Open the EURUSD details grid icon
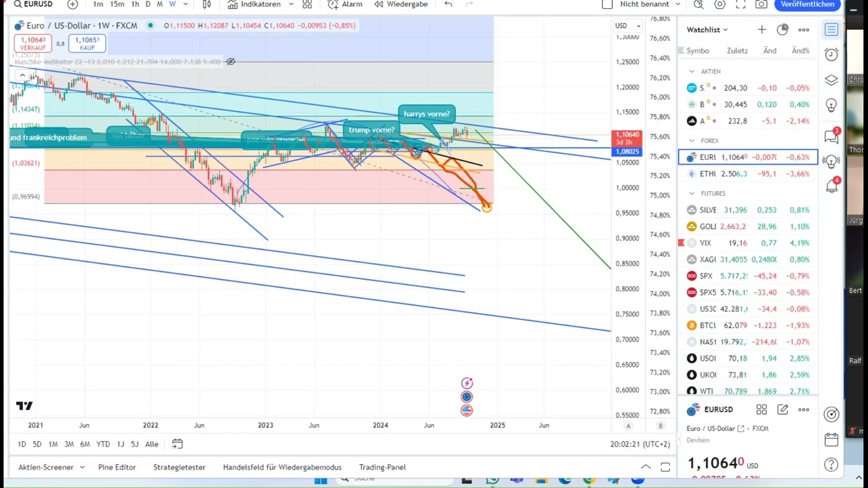The height and width of the screenshot is (488, 868). point(762,409)
